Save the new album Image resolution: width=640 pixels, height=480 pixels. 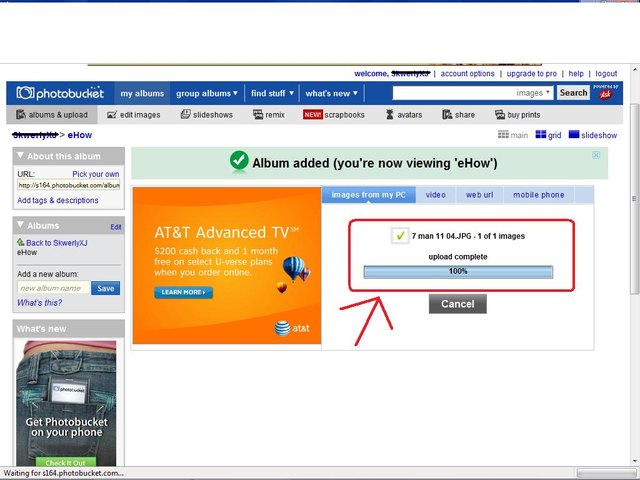[x=106, y=288]
